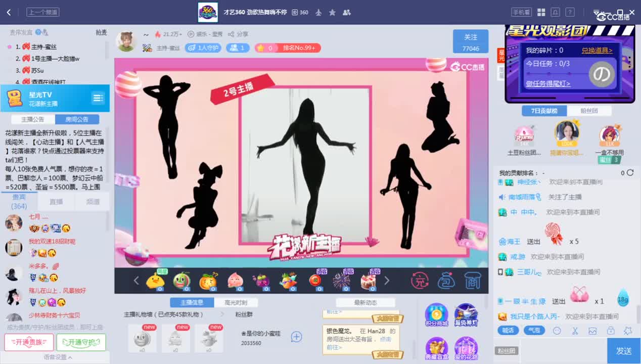Click the airplane icon in the title bar
This screenshot has height=364, width=641.
coord(318,12)
